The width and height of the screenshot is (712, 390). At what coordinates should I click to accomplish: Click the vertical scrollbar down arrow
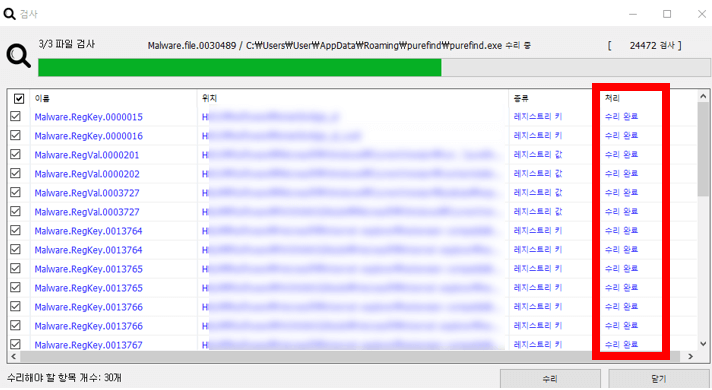point(703,344)
